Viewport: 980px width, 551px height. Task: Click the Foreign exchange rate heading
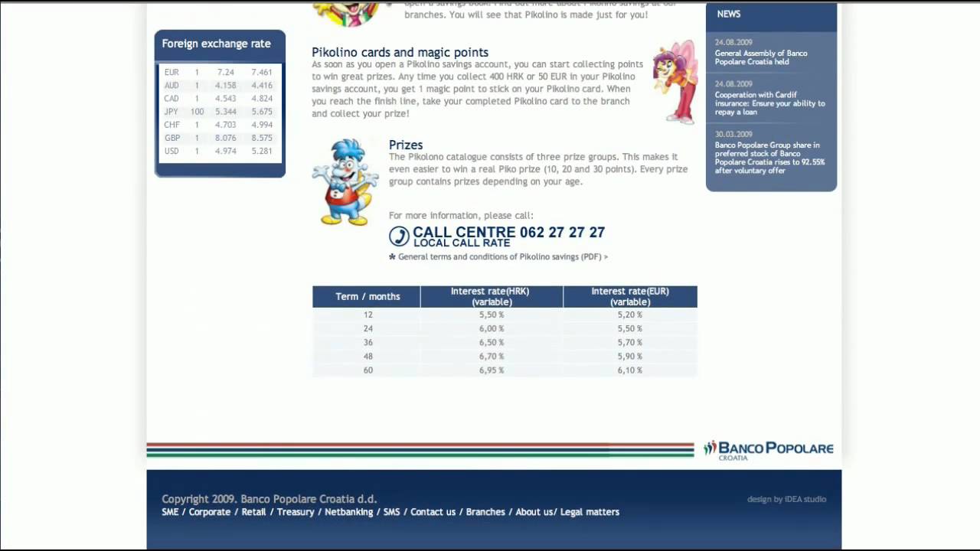pos(216,44)
